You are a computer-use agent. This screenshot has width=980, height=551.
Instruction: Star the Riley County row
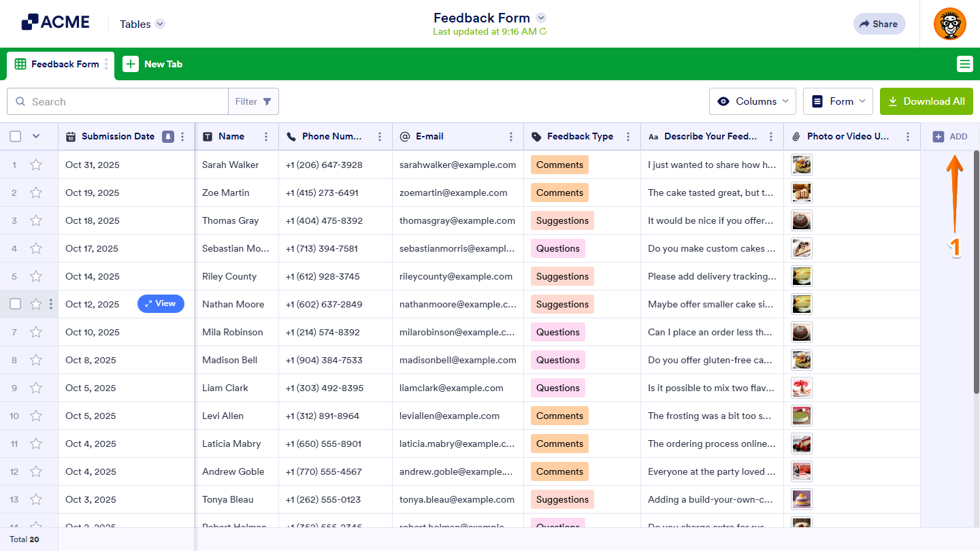pos(36,276)
